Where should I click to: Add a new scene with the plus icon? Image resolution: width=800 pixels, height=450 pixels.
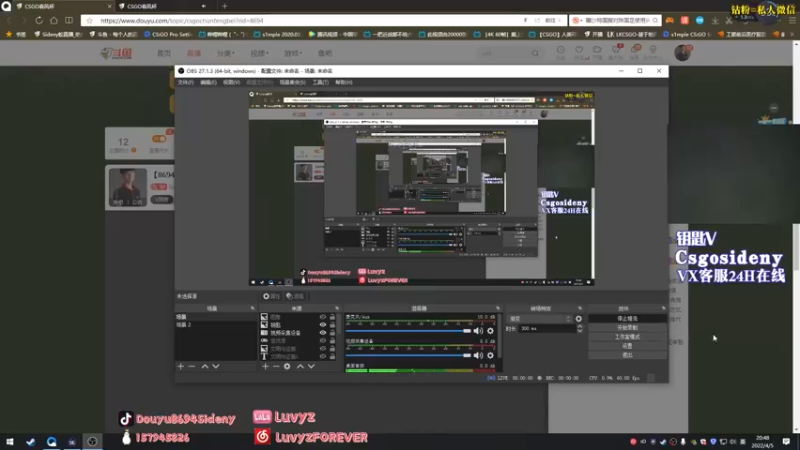pos(180,366)
